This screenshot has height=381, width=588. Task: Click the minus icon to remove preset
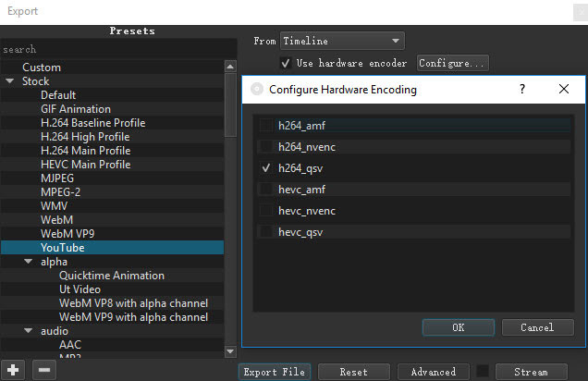pos(43,370)
